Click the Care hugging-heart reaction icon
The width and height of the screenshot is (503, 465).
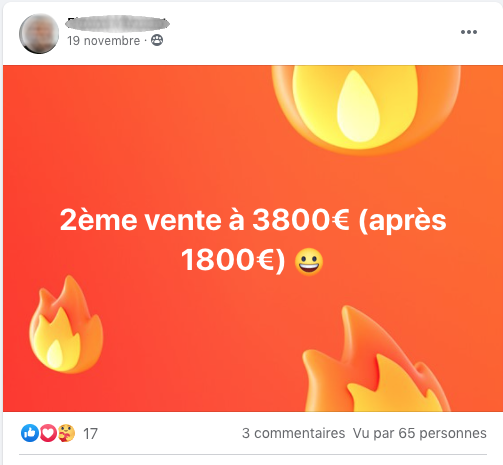(66, 433)
